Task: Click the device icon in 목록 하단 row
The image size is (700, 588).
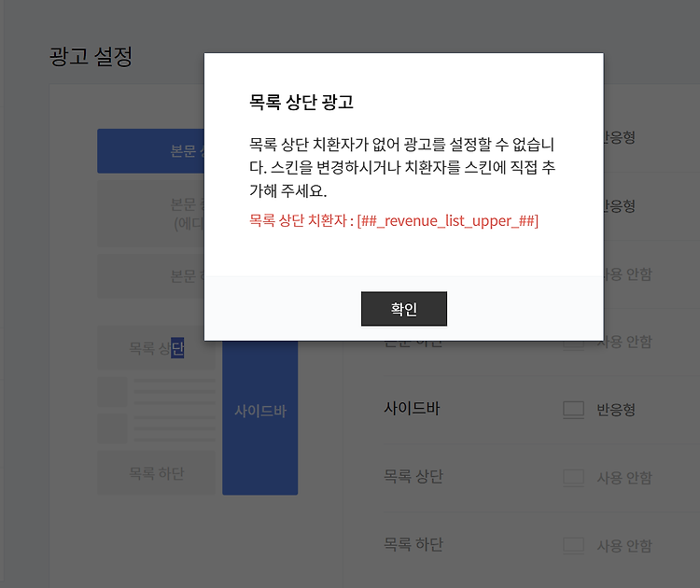Action: click(x=574, y=546)
